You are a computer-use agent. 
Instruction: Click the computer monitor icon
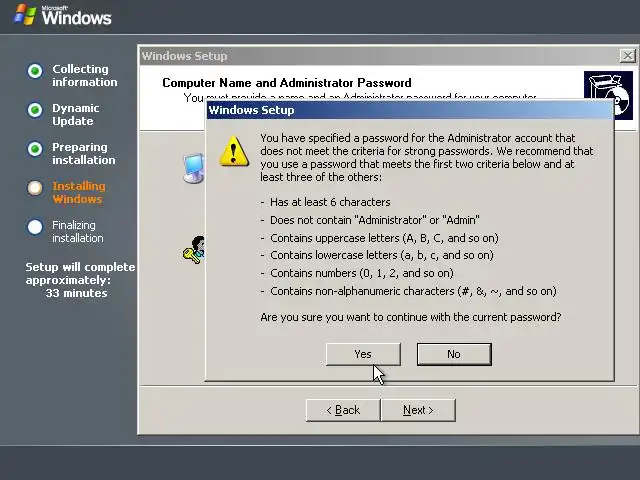[x=194, y=168]
